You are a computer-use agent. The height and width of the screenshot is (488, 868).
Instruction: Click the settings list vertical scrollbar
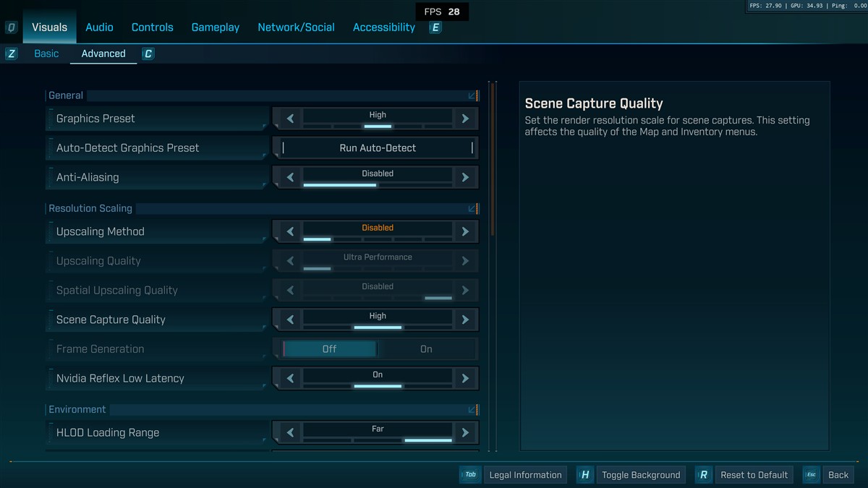(493, 159)
